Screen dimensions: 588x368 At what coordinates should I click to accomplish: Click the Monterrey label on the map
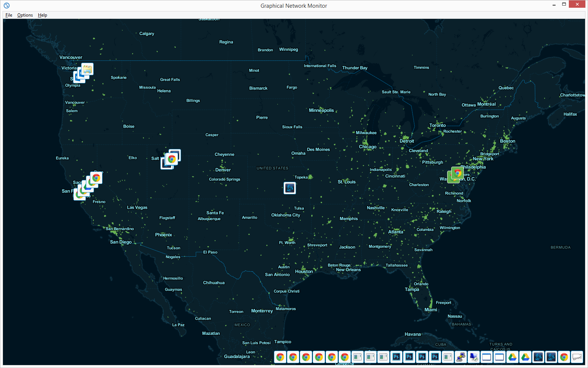(262, 311)
